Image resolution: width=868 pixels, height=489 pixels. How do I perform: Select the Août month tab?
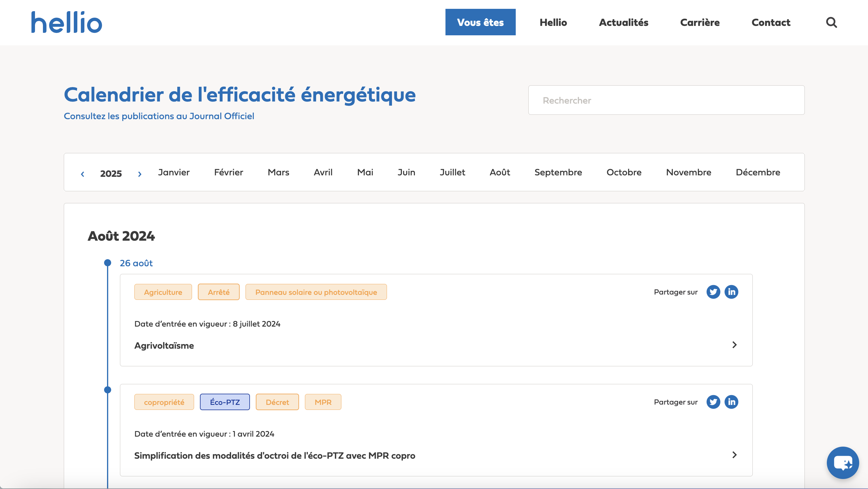pyautogui.click(x=499, y=172)
